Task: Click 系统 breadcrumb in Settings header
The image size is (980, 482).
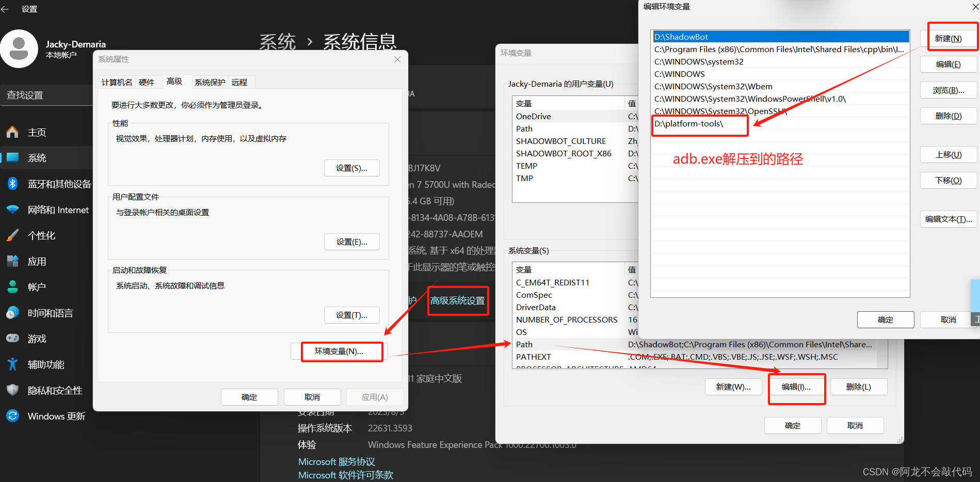Action: (278, 42)
